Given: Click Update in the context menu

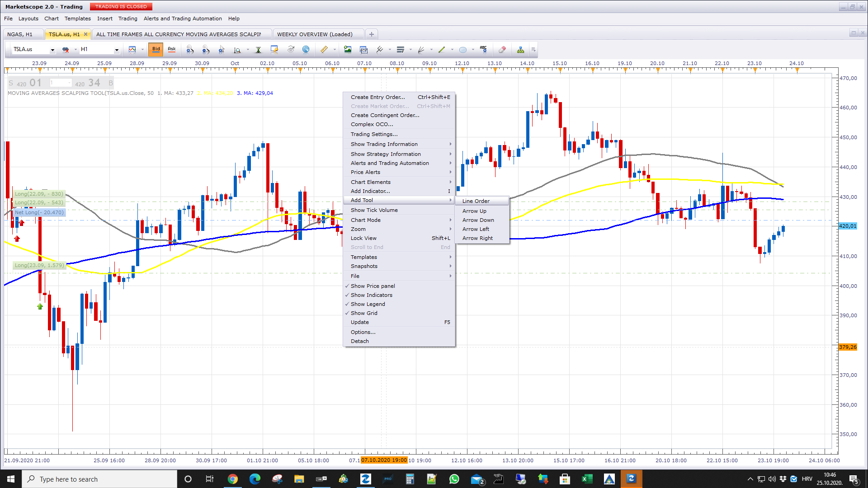Looking at the screenshot, I should pos(399,322).
